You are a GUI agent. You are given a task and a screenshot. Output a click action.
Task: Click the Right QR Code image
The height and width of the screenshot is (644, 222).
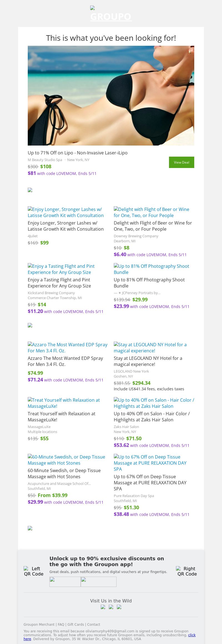187,571
